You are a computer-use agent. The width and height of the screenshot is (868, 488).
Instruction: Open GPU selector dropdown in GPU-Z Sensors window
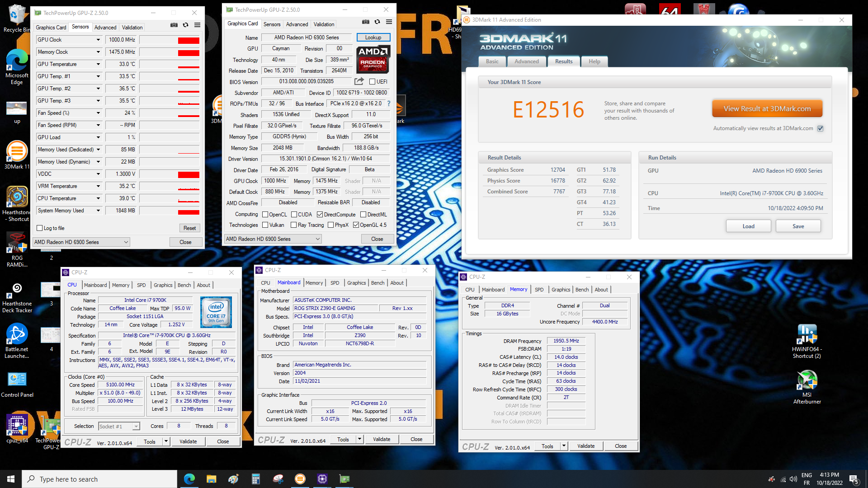(x=81, y=242)
